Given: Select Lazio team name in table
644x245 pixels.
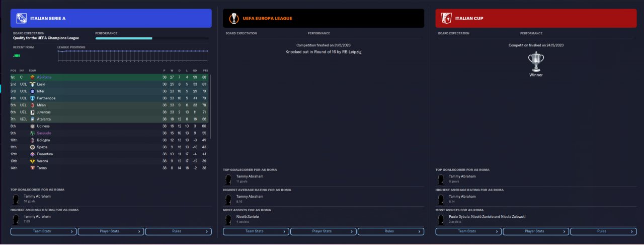Looking at the screenshot, I should coord(41,84).
